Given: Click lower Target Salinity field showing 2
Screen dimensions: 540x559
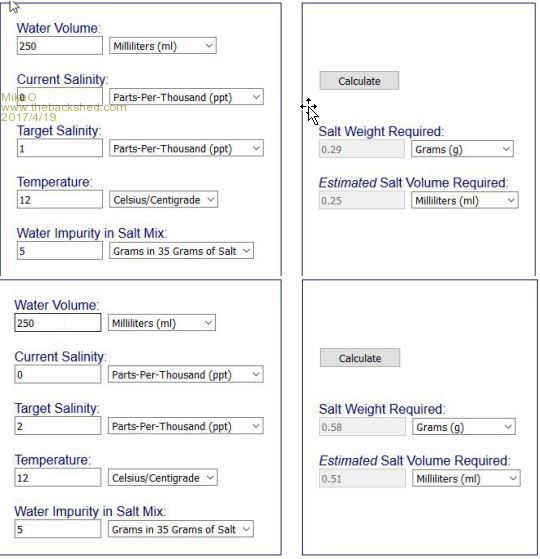Looking at the screenshot, I should 58,426.
